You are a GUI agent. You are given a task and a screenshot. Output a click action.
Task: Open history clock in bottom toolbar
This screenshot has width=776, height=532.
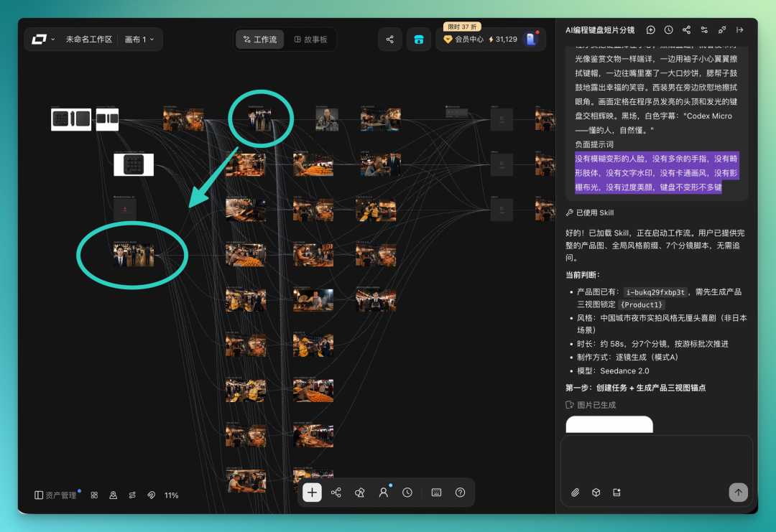coord(407,493)
